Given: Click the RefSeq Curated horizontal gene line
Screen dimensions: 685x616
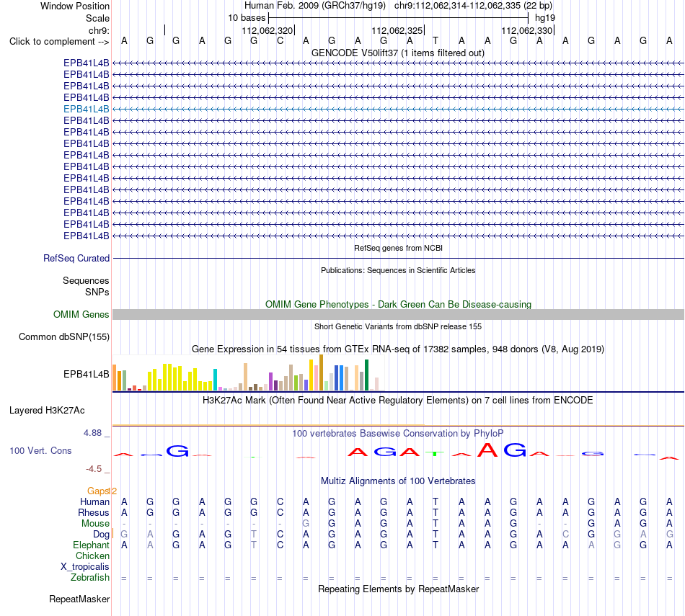Looking at the screenshot, I should coord(398,259).
